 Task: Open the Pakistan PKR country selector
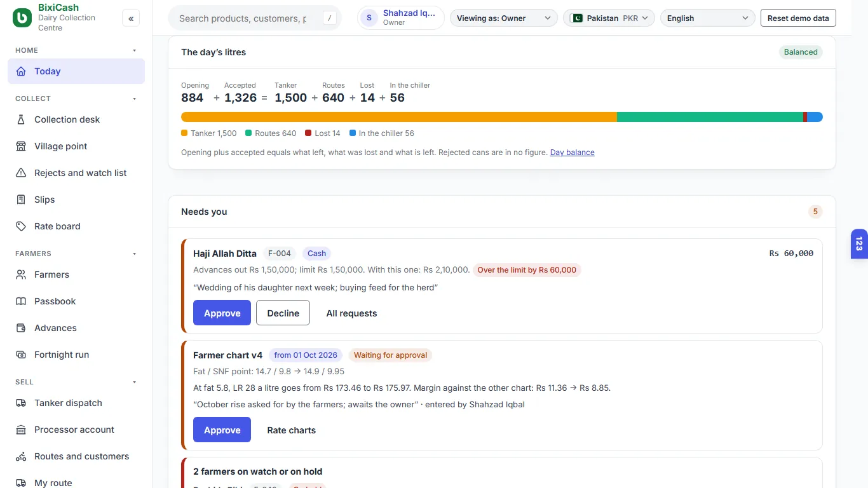click(609, 18)
